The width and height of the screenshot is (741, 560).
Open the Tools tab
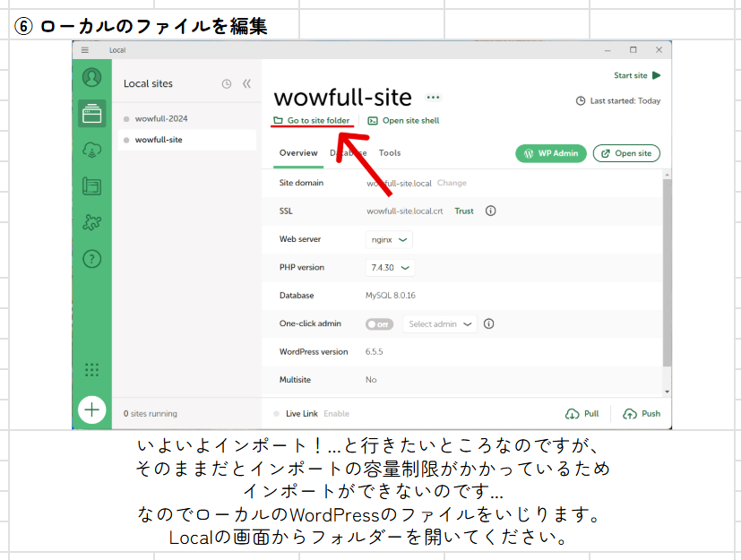click(x=391, y=153)
